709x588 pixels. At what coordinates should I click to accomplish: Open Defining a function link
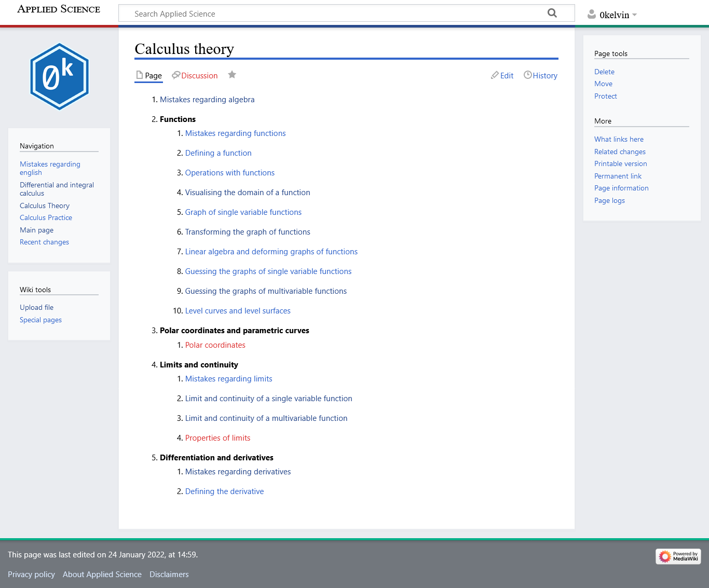(x=218, y=153)
